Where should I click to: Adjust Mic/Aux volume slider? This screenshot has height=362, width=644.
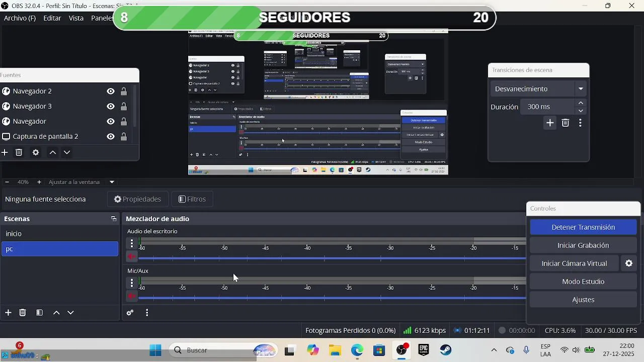click(332, 297)
